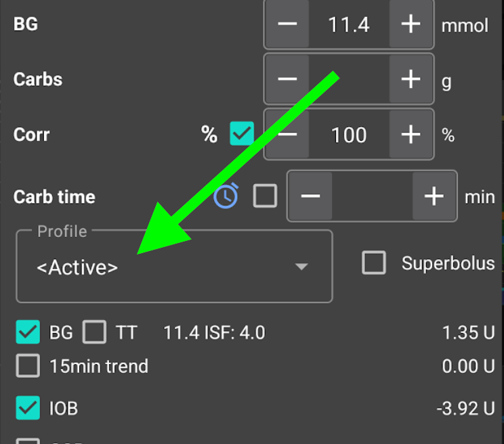Image resolution: width=504 pixels, height=444 pixels.
Task: Click the Profile dropdown arrow
Action: click(x=301, y=267)
